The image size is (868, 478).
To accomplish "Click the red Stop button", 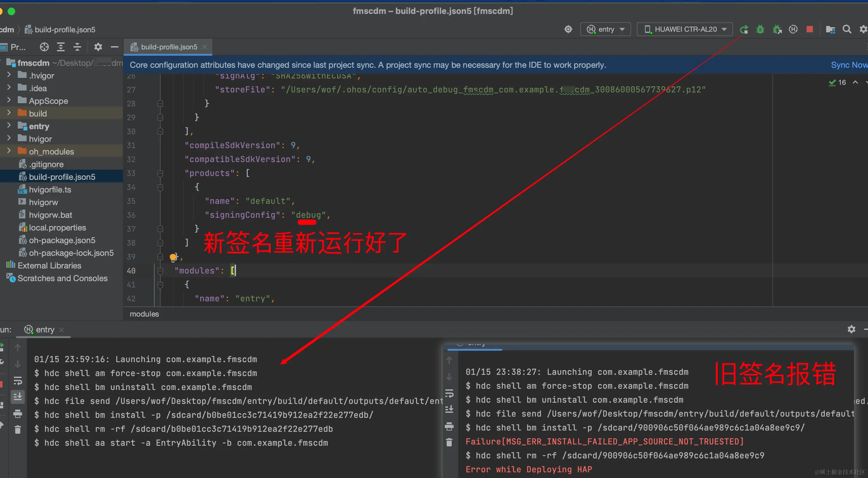I will pyautogui.click(x=809, y=30).
